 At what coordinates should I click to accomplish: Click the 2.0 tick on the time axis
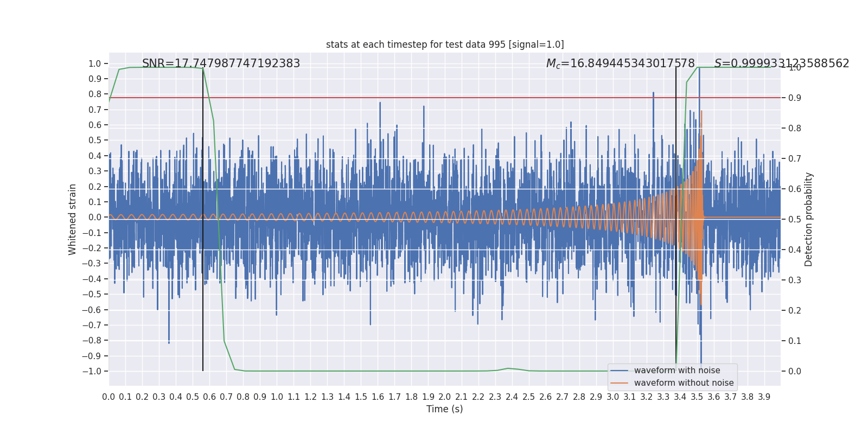coord(445,397)
